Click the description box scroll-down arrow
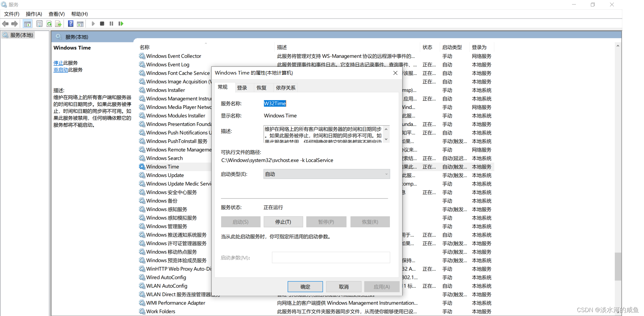This screenshot has height=316, width=644. [386, 139]
